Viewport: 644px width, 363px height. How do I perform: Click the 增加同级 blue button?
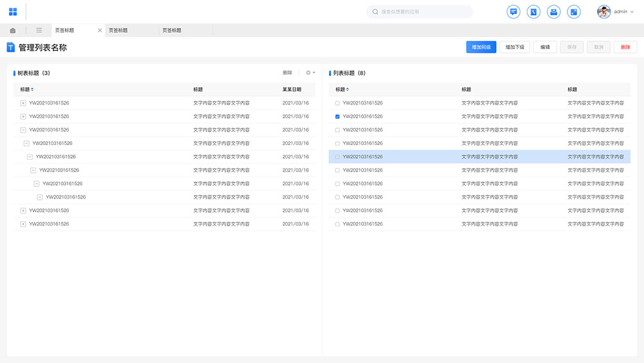click(481, 47)
